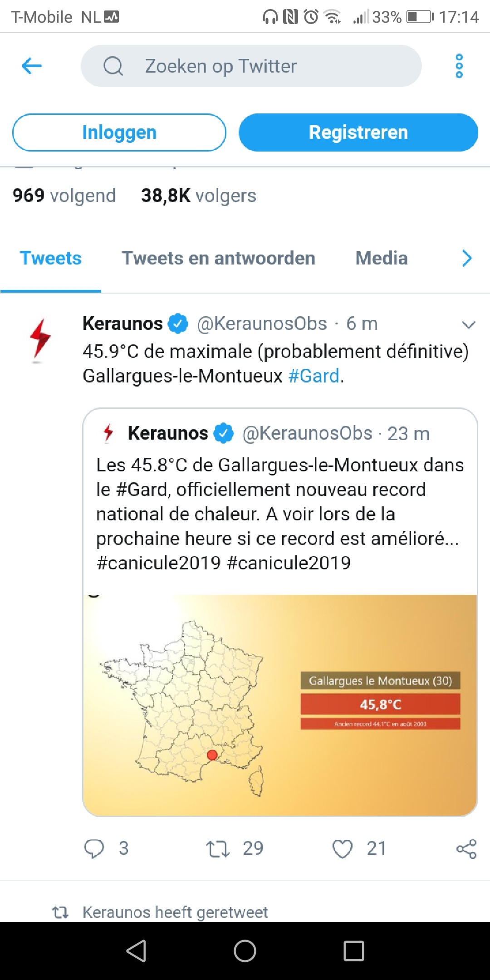Focus the Zoeken op Twitter field
The height and width of the screenshot is (980, 490).
tap(251, 66)
